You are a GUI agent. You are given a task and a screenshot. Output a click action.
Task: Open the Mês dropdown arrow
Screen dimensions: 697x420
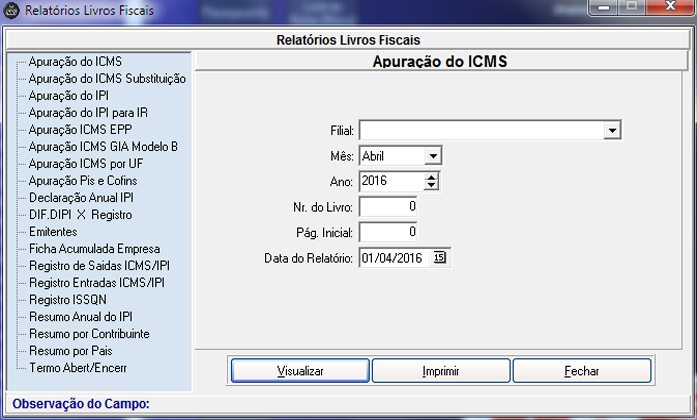[x=433, y=156]
